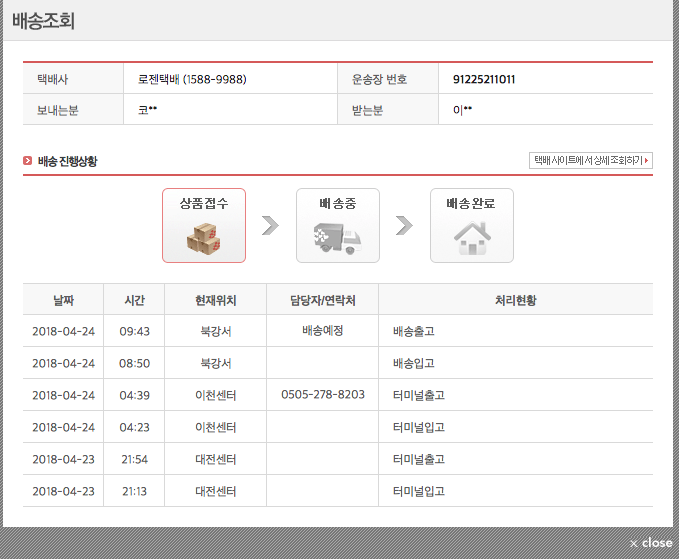
Task: Close the 배송조회 popup
Action: pyautogui.click(x=651, y=542)
